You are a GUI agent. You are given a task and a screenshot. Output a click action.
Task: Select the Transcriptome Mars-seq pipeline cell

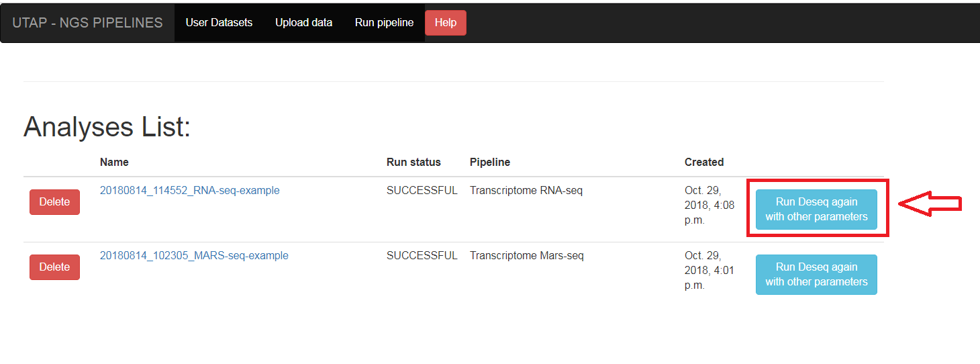527,255
